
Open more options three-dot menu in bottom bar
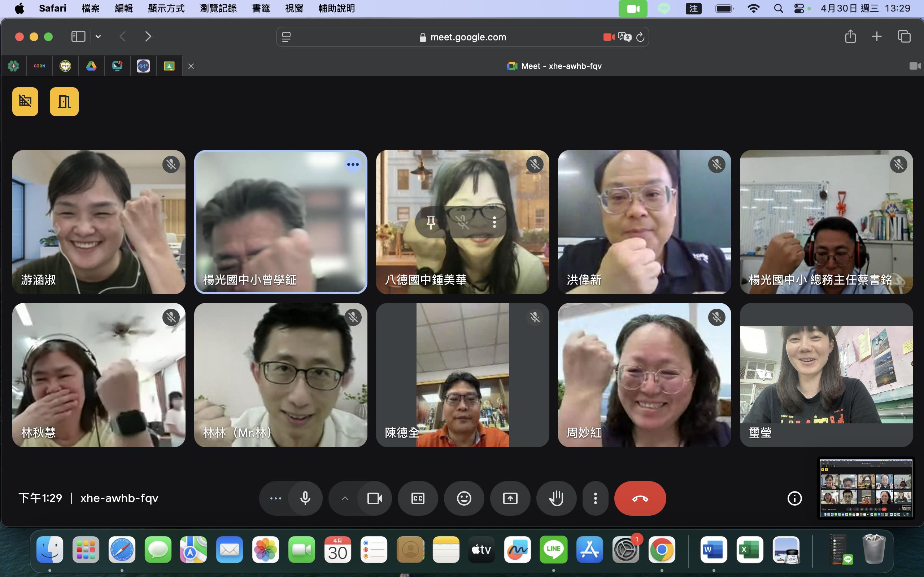[x=595, y=498]
